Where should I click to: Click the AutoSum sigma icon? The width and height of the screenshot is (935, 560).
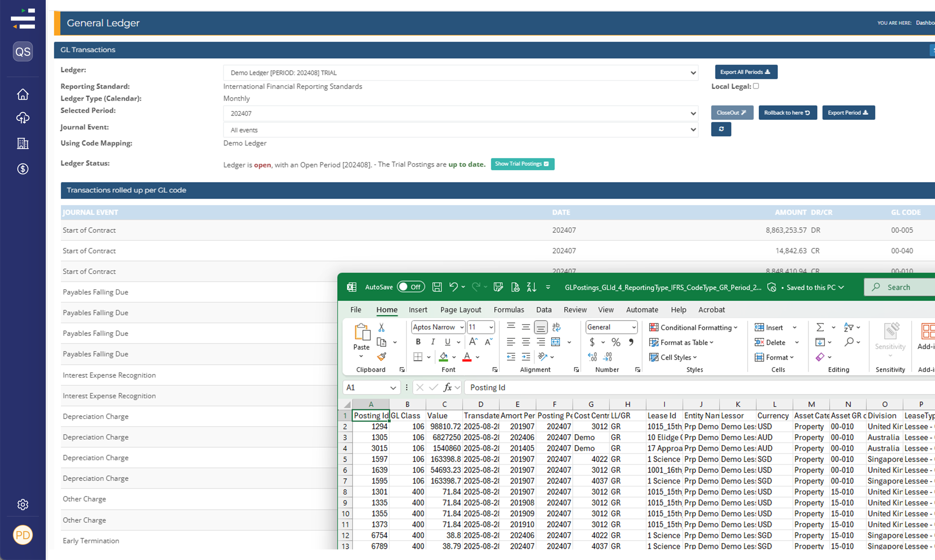[820, 327]
